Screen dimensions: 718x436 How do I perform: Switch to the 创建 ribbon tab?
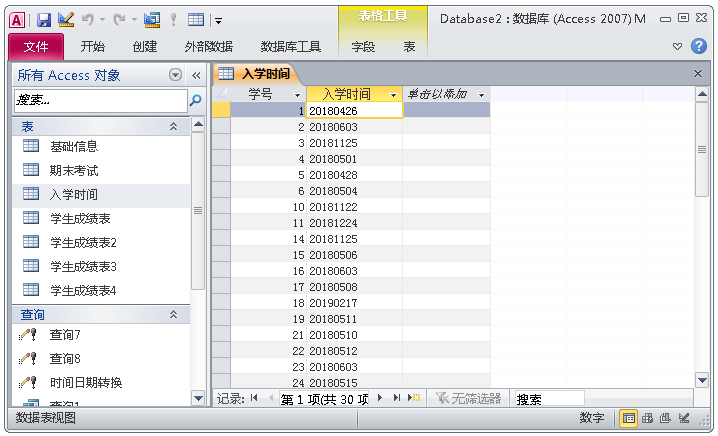(x=145, y=46)
